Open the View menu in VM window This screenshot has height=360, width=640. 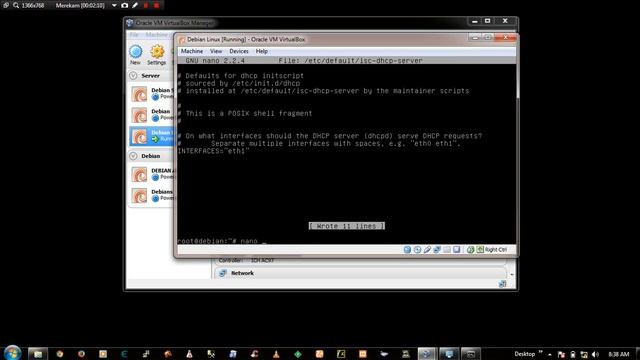point(216,51)
